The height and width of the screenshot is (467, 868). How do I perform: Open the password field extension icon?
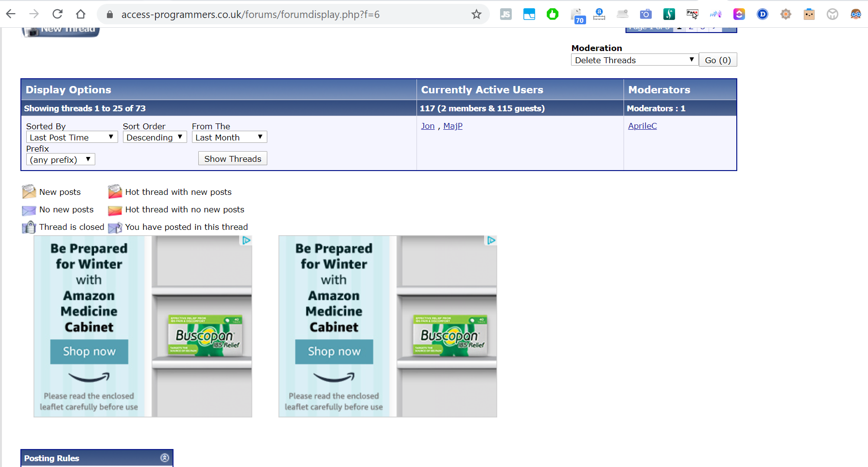click(693, 14)
